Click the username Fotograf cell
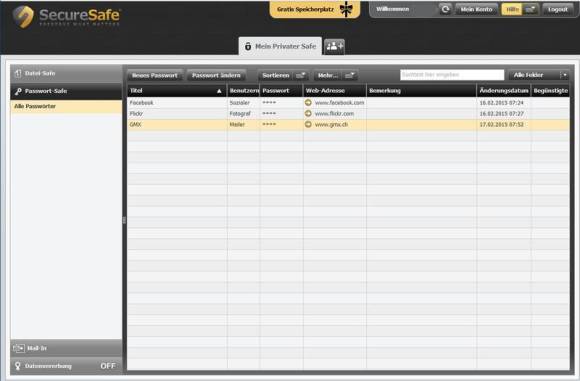 pos(240,114)
